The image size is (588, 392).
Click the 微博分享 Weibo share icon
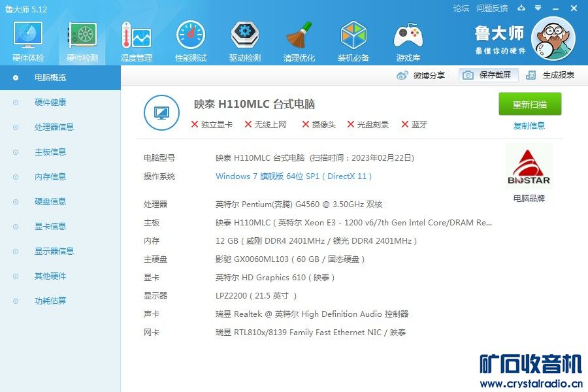[x=402, y=75]
